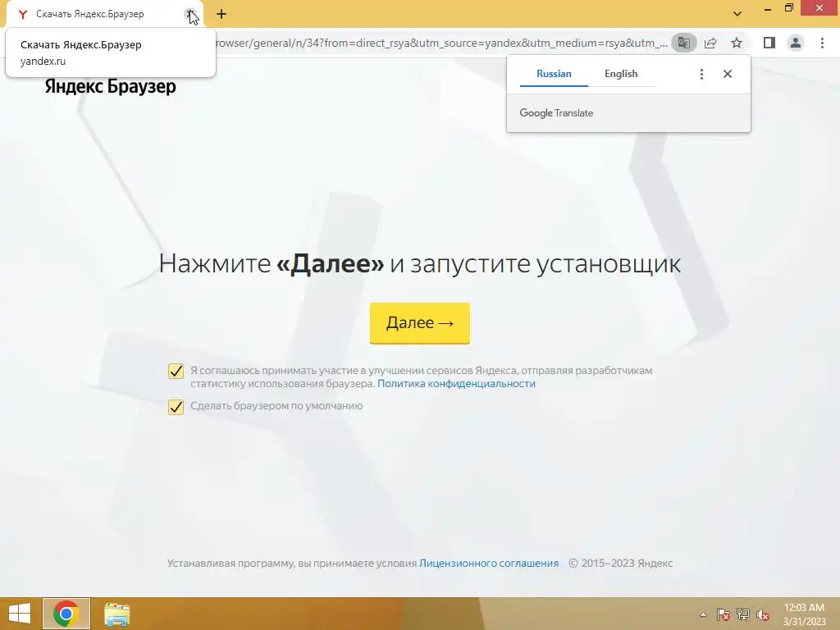Bookmark this page with the star icon
Viewport: 840px width, 630px height.
click(x=737, y=43)
